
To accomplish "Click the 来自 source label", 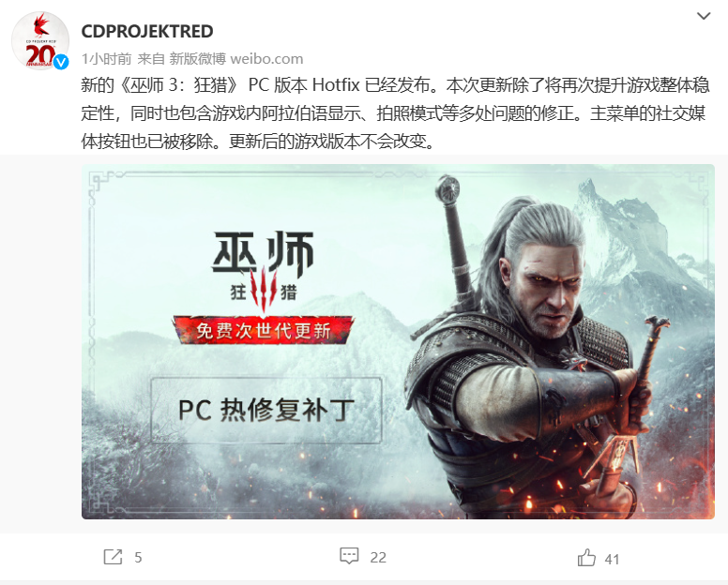I will (x=151, y=59).
